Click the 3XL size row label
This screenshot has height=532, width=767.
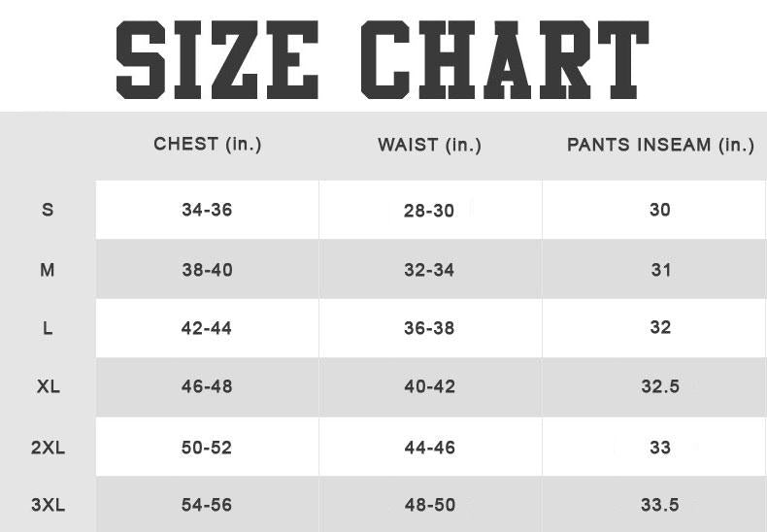coord(48,505)
